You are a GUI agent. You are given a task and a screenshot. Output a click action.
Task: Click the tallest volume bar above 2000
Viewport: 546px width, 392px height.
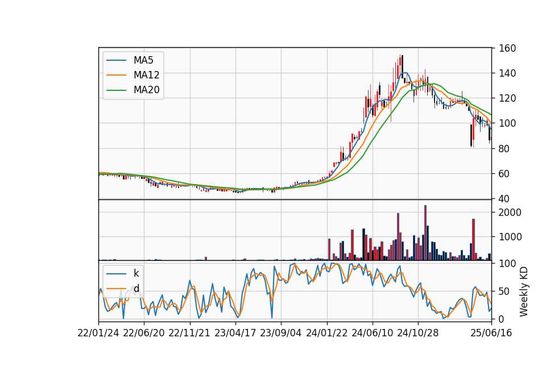click(425, 233)
